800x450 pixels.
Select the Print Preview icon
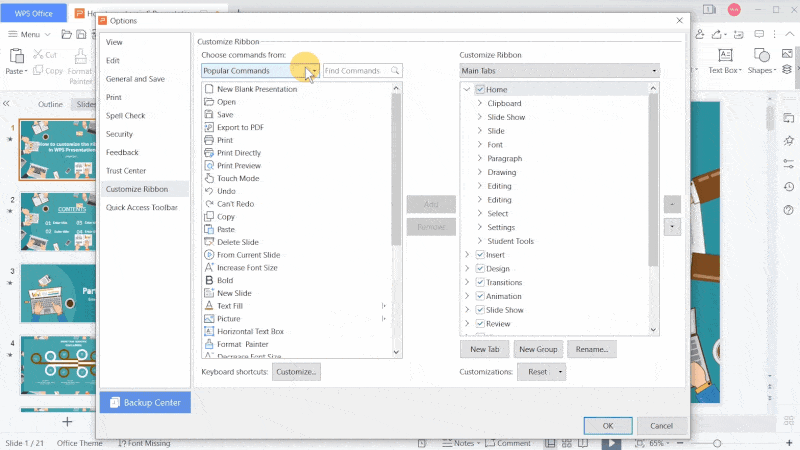(x=209, y=165)
